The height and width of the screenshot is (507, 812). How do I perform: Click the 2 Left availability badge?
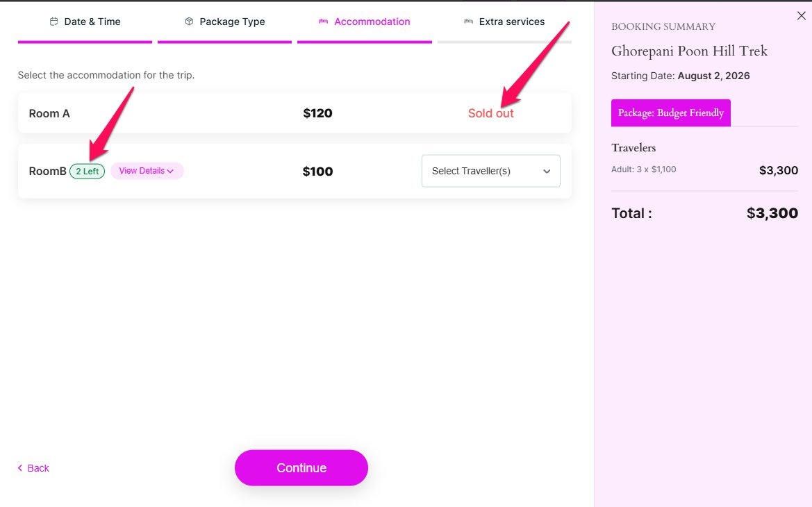87,171
